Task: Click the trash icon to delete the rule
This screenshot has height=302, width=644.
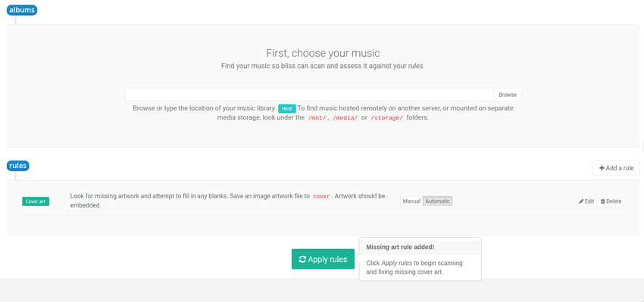Action: (x=603, y=201)
